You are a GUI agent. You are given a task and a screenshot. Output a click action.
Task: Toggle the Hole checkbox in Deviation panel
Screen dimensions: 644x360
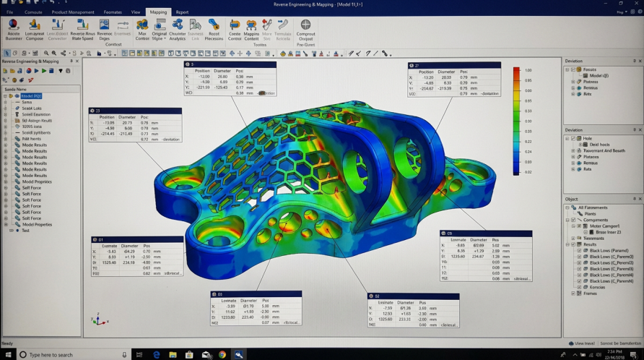573,138
